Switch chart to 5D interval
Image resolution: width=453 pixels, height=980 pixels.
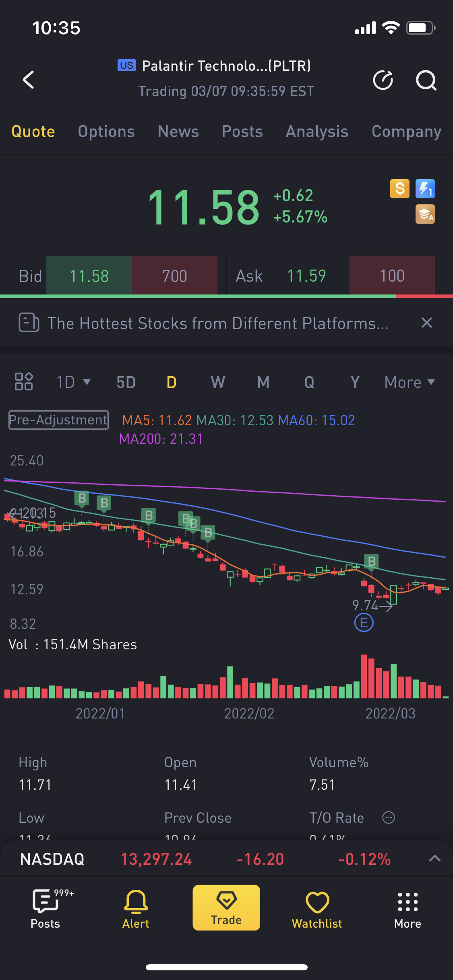(126, 382)
